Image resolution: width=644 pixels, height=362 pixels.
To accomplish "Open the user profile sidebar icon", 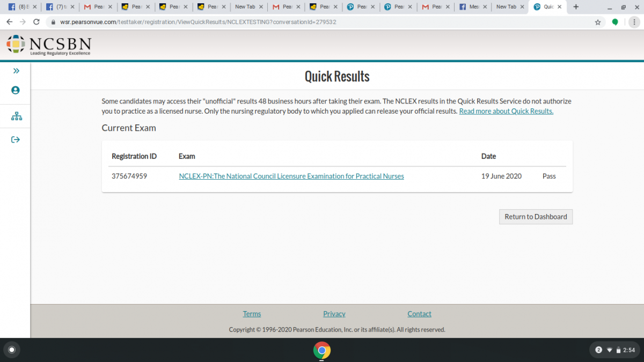I will [16, 90].
